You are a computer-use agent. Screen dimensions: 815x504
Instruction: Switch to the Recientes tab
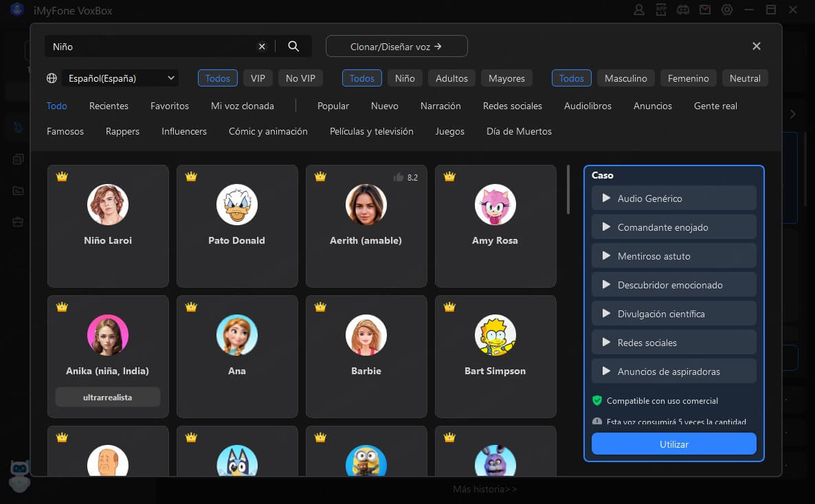point(109,106)
